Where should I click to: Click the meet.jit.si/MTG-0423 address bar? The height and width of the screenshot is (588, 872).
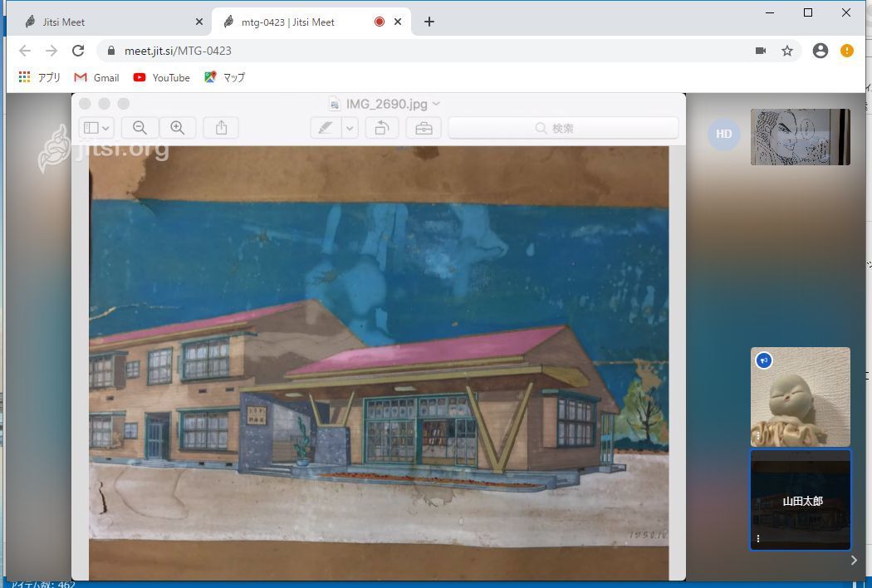(x=448, y=51)
